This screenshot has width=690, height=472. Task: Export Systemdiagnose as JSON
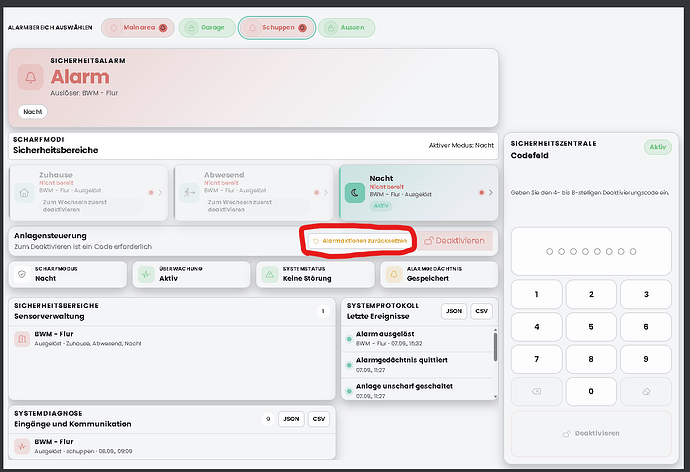pyautogui.click(x=291, y=419)
